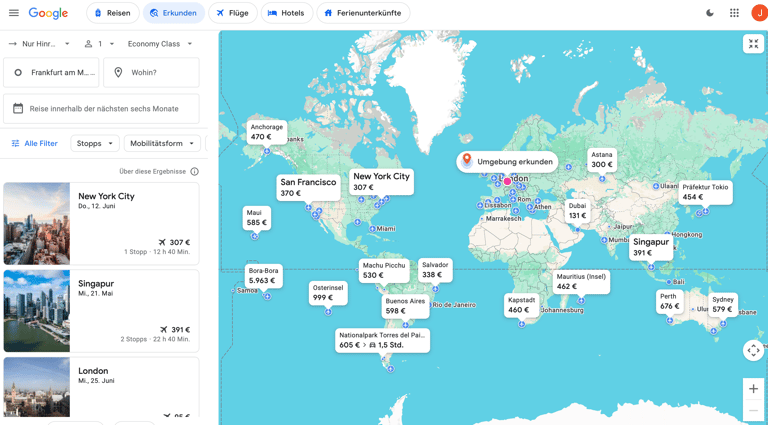This screenshot has width=768, height=425.
Task: Open the Ferienunterkünfte tab
Action: 363,13
